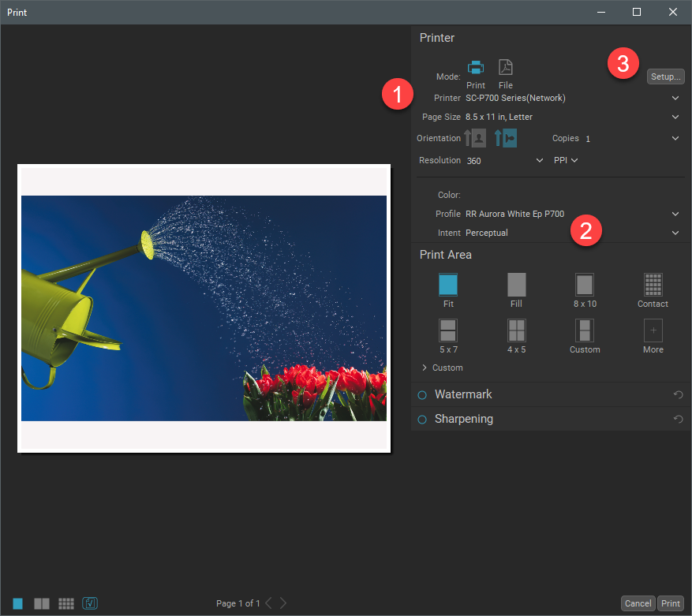Select File mode PDF icon
The image size is (692, 616).
[505, 68]
